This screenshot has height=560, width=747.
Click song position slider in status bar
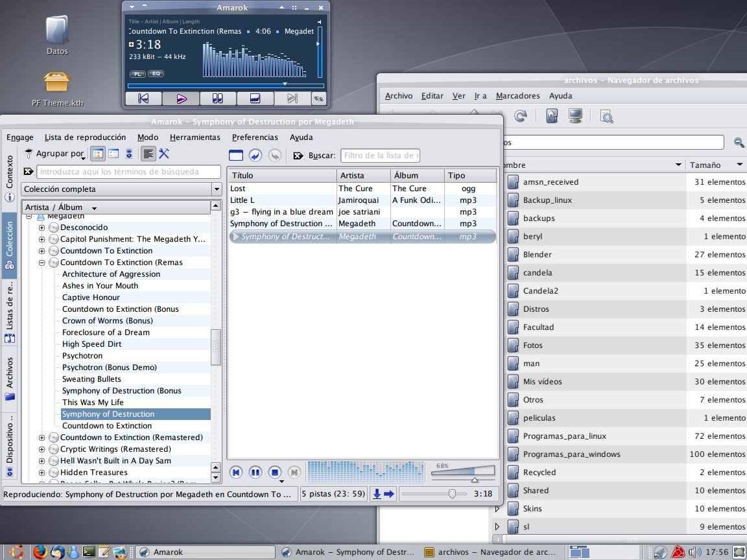pyautogui.click(x=435, y=494)
